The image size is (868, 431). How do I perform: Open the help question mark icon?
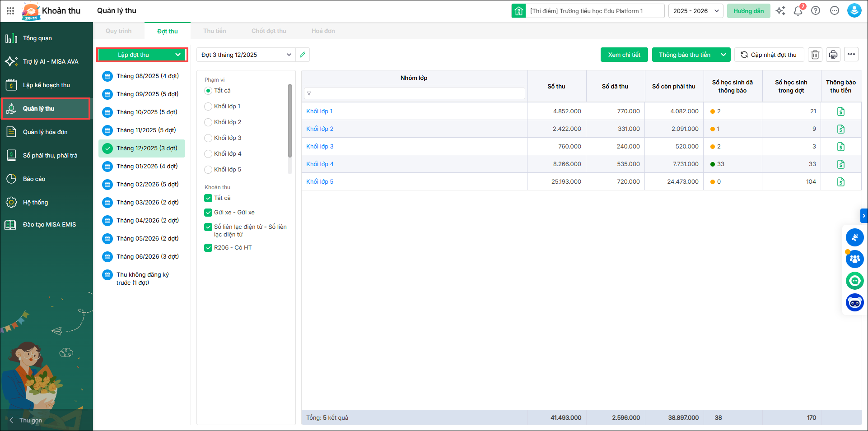815,11
